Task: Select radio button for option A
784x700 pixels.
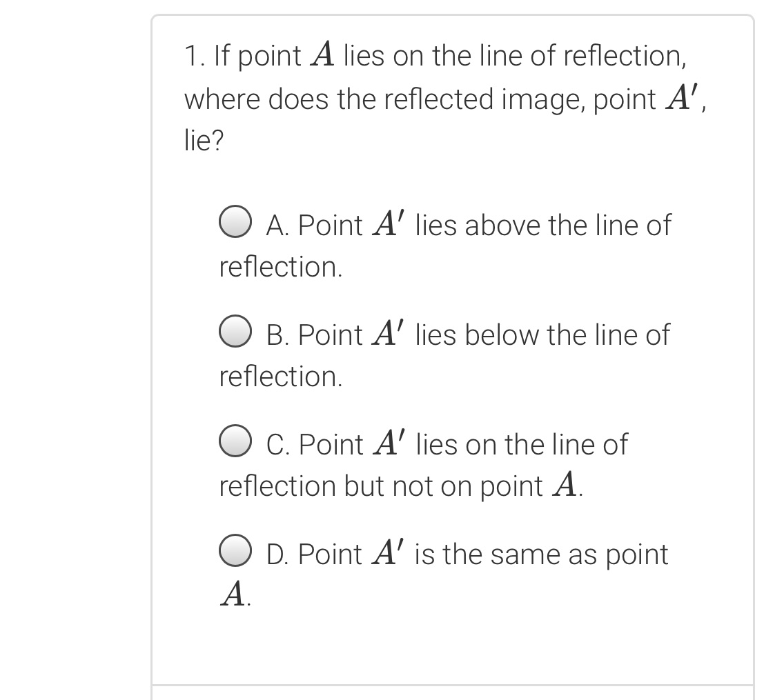Action: coord(235,222)
